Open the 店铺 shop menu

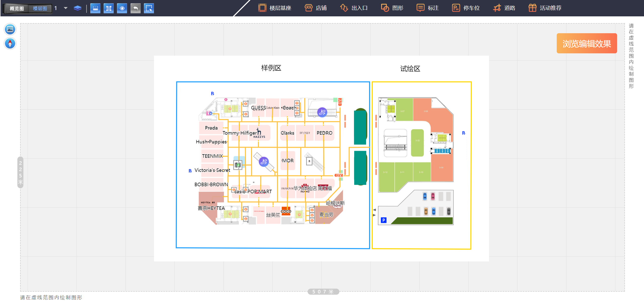point(316,8)
